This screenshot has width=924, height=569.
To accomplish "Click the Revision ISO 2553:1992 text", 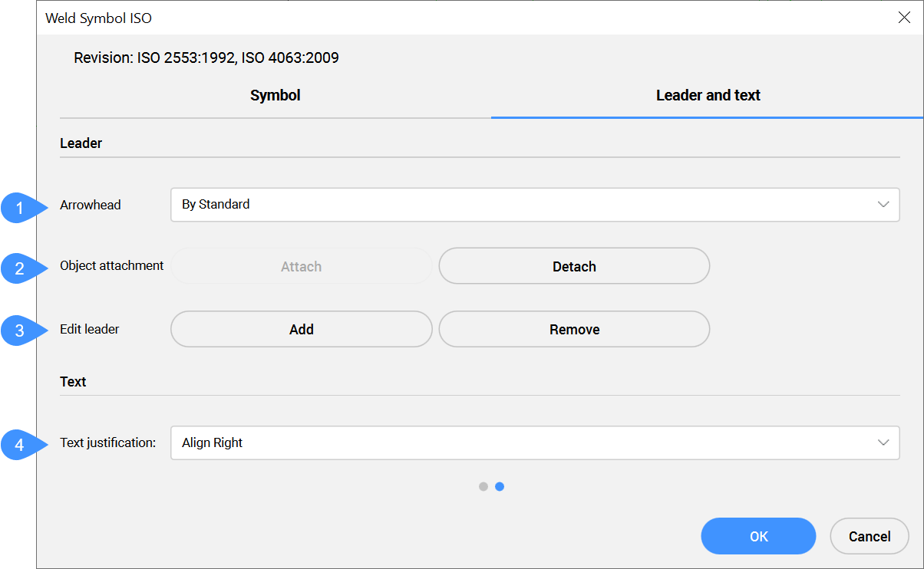I will [x=206, y=58].
